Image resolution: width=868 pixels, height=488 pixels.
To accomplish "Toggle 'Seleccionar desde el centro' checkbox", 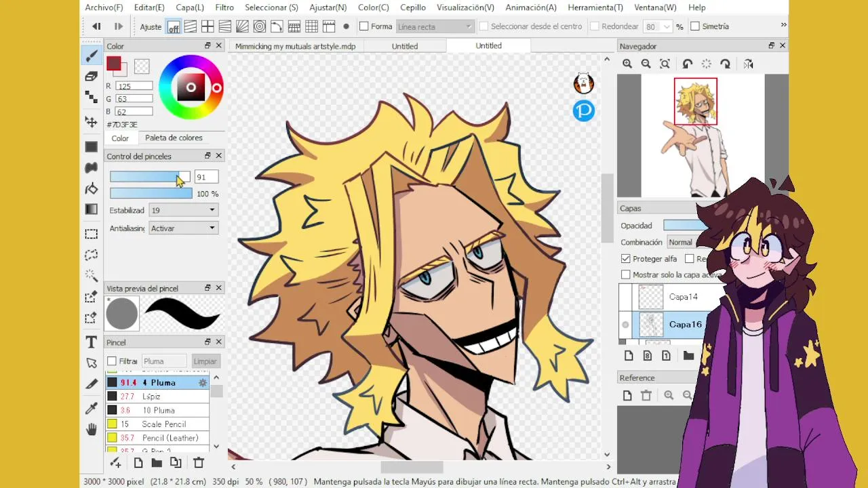I will 484,26.
